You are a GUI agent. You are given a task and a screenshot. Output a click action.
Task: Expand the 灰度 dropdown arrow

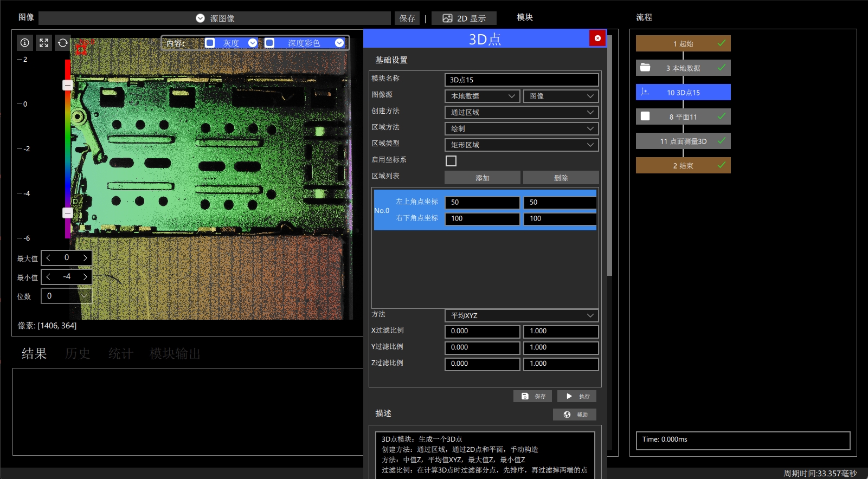(x=253, y=43)
